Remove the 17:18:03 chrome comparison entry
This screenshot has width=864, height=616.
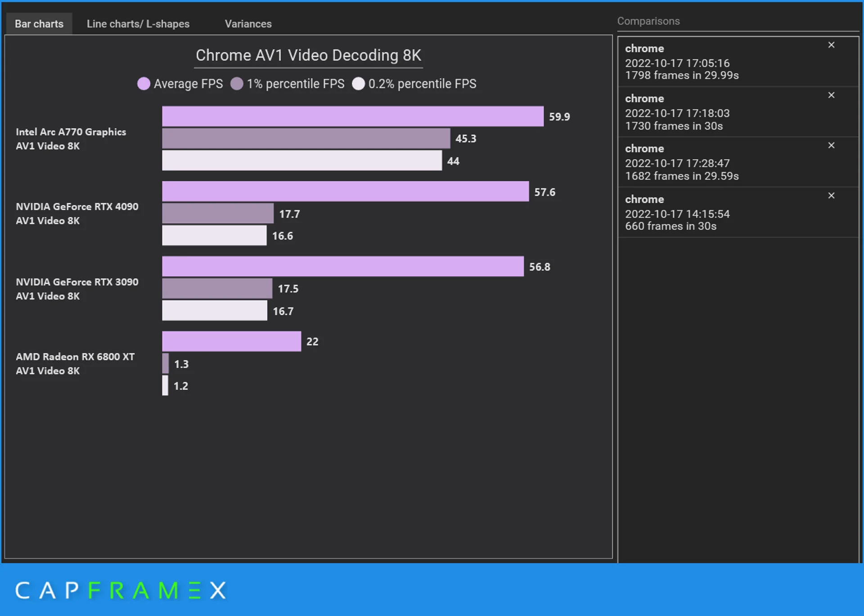pos(831,95)
